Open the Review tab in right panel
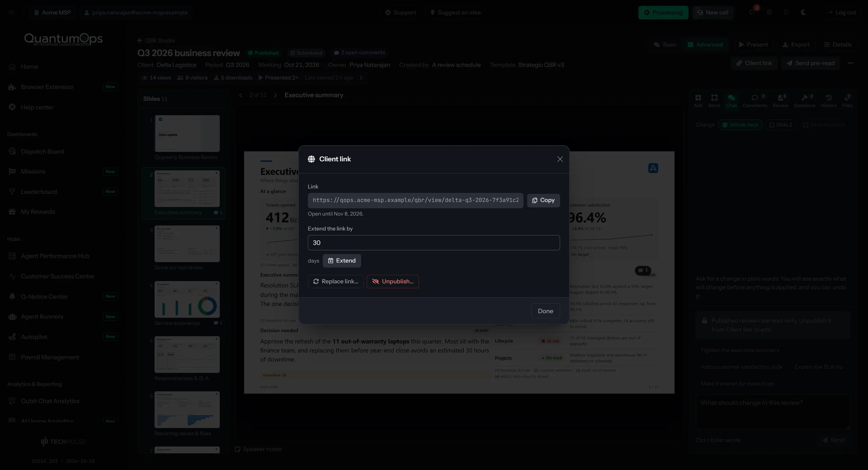The width and height of the screenshot is (868, 470). 780,101
